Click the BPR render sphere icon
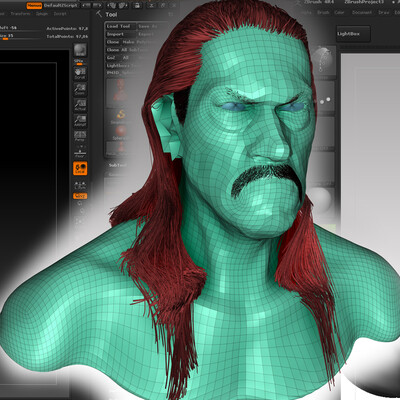Image resolution: width=400 pixels, height=400 pixels. pos(80,50)
